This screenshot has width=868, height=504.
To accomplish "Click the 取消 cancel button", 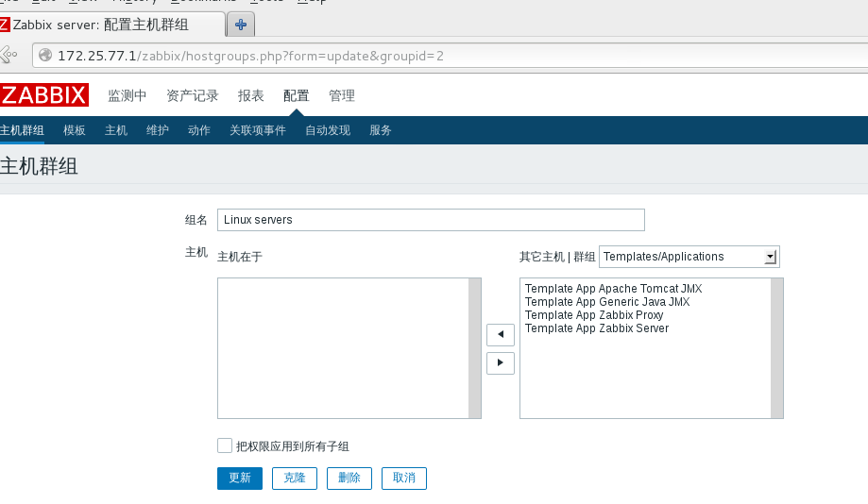I will [404, 478].
